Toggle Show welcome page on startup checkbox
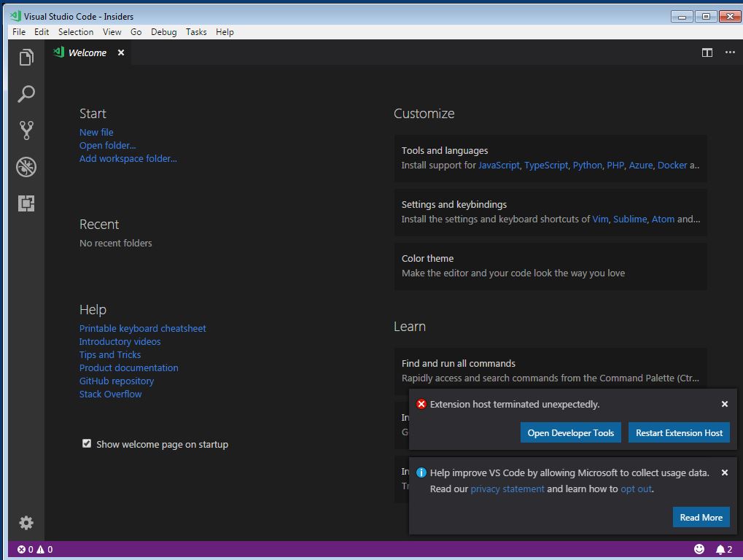The width and height of the screenshot is (743, 560). [87, 443]
